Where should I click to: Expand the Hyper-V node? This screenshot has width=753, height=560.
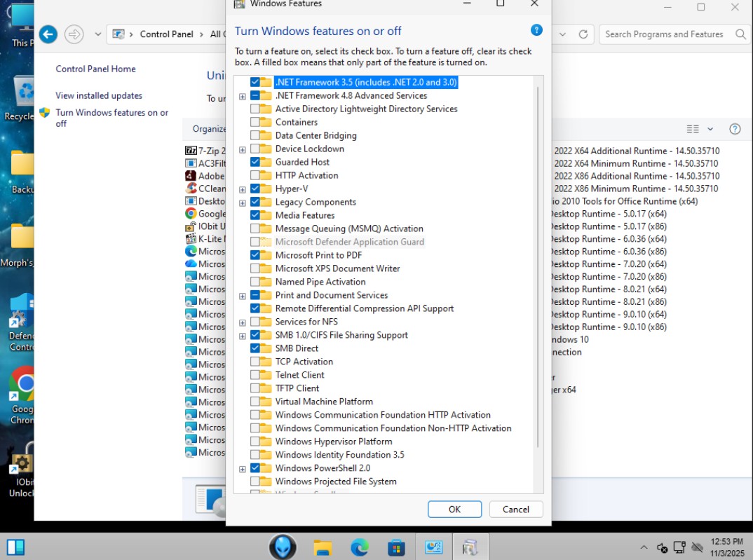pyautogui.click(x=243, y=189)
